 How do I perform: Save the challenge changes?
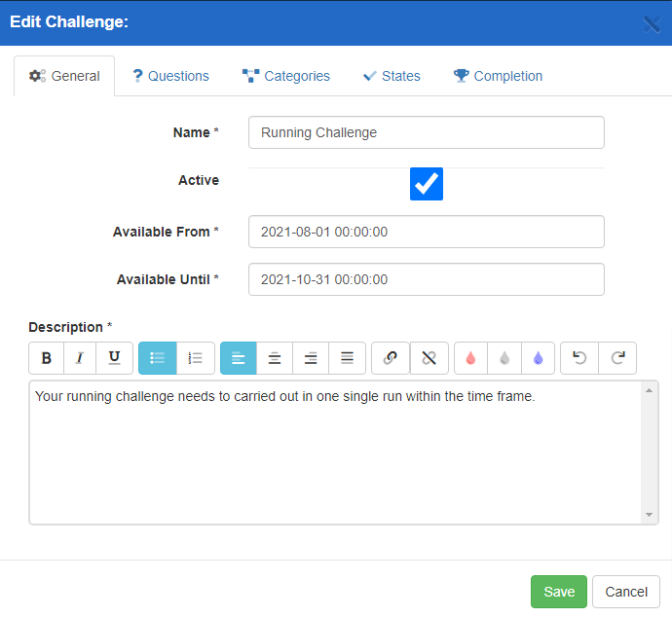click(x=559, y=592)
